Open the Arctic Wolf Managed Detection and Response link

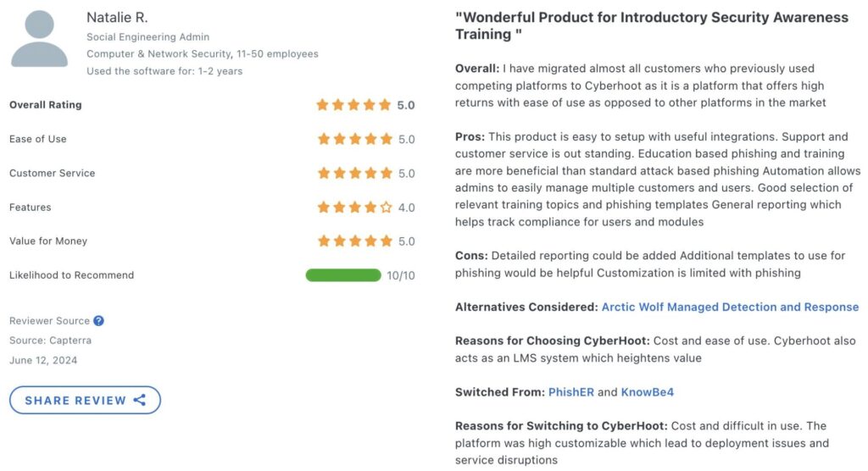[730, 308]
